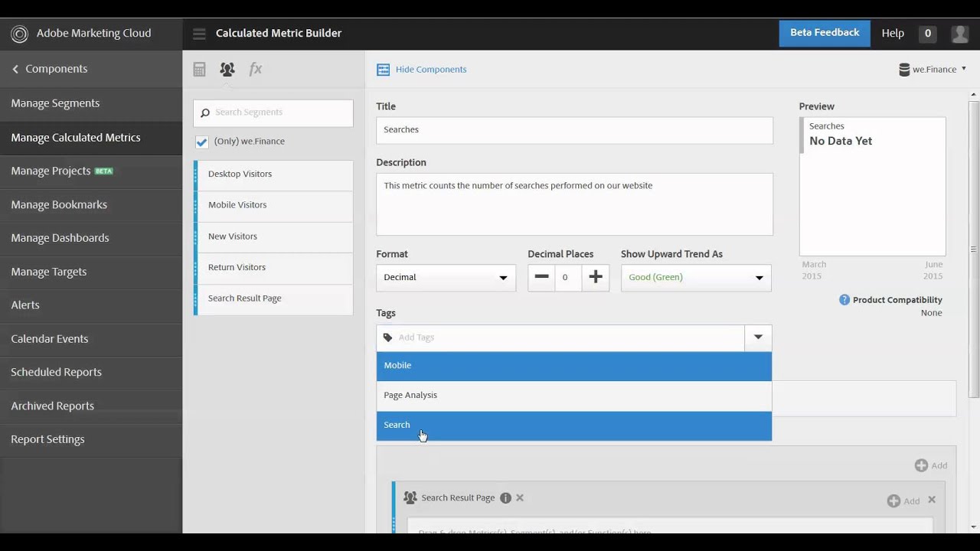Click the Description text area
Viewport: 980px width, 551px height.
[x=574, y=204]
